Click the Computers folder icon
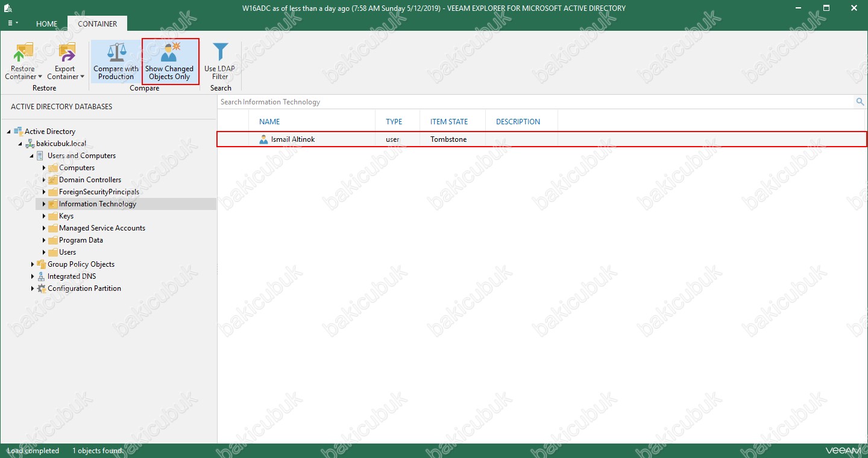This screenshot has width=868, height=458. [53, 168]
